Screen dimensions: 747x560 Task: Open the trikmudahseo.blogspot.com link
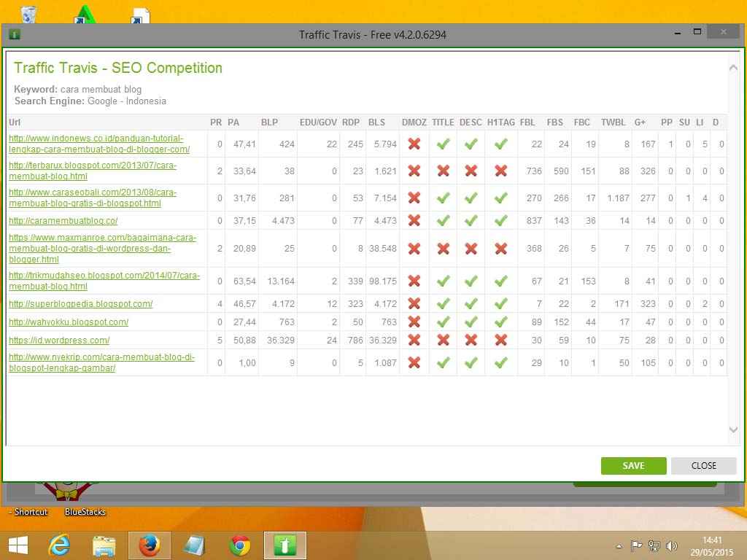(104, 281)
